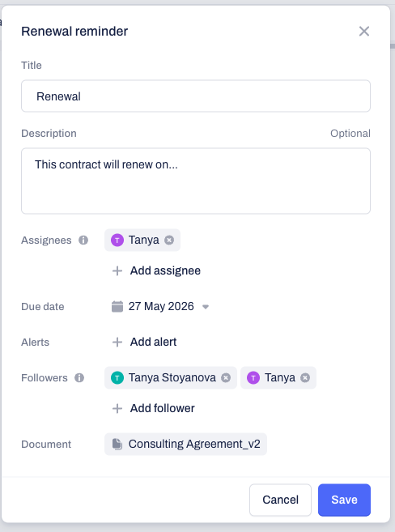Remove Tanya from assignees
Image resolution: width=395 pixels, height=532 pixels.
169,240
